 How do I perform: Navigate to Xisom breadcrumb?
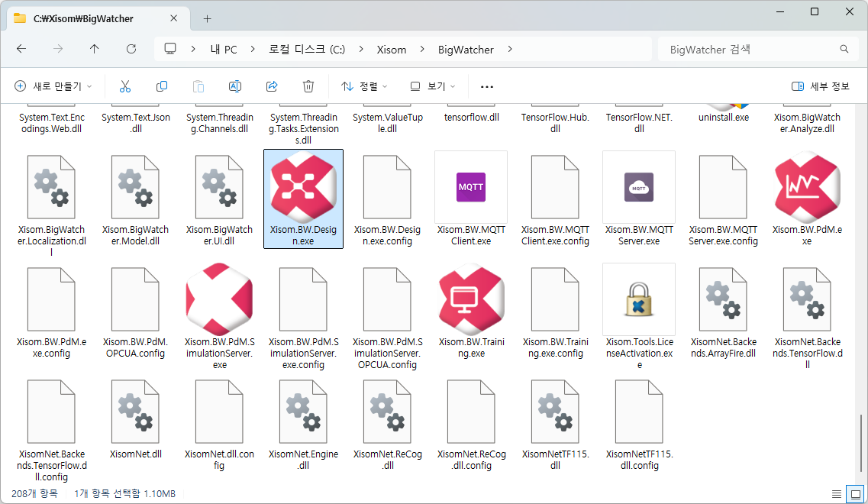(x=392, y=50)
